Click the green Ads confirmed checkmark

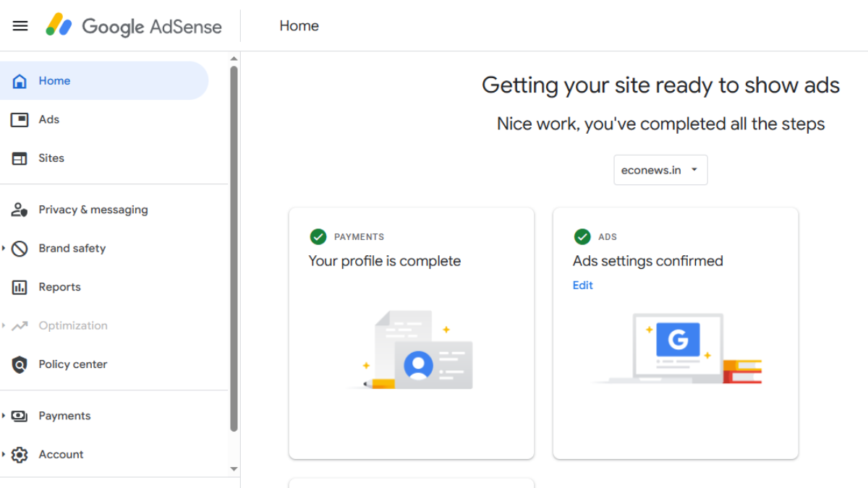582,236
